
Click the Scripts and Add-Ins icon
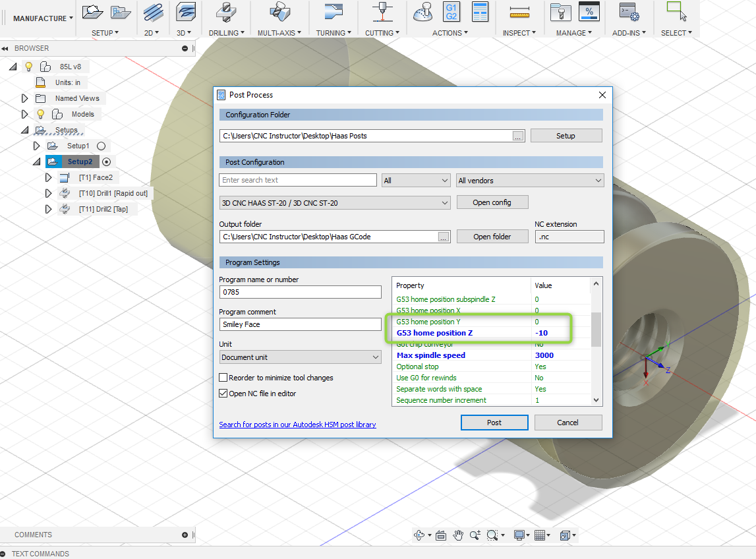coord(627,13)
